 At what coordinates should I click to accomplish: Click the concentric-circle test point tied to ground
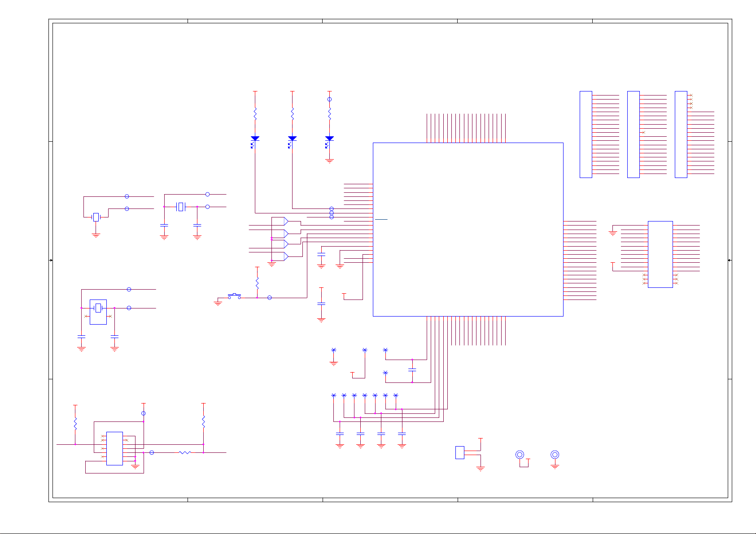[x=555, y=455]
